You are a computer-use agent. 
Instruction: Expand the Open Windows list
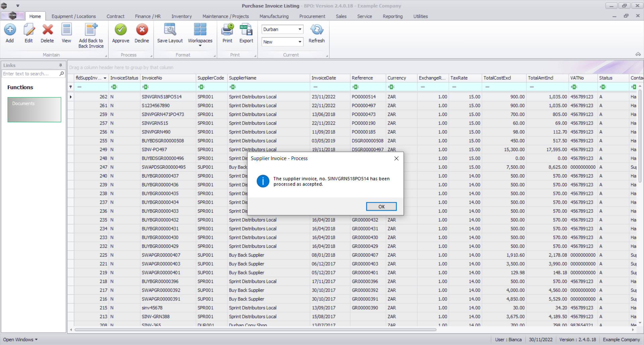coord(20,339)
